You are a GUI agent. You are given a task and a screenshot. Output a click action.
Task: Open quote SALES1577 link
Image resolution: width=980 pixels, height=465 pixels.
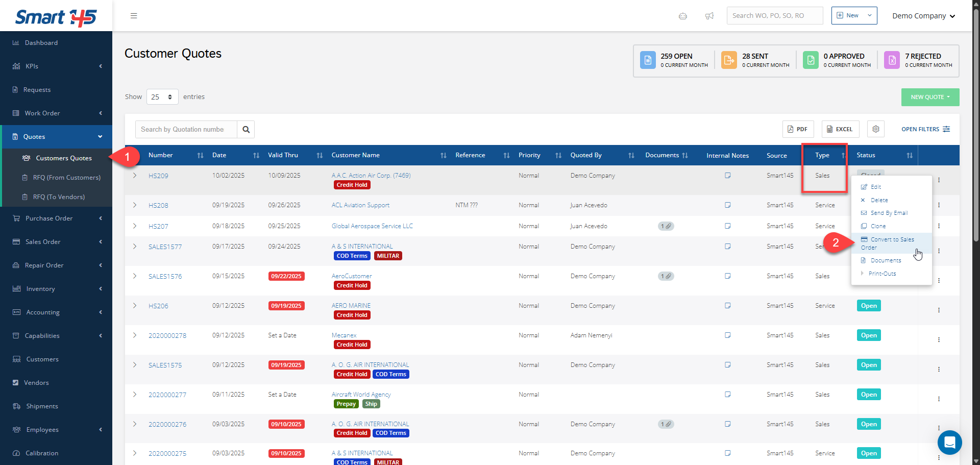click(x=165, y=247)
